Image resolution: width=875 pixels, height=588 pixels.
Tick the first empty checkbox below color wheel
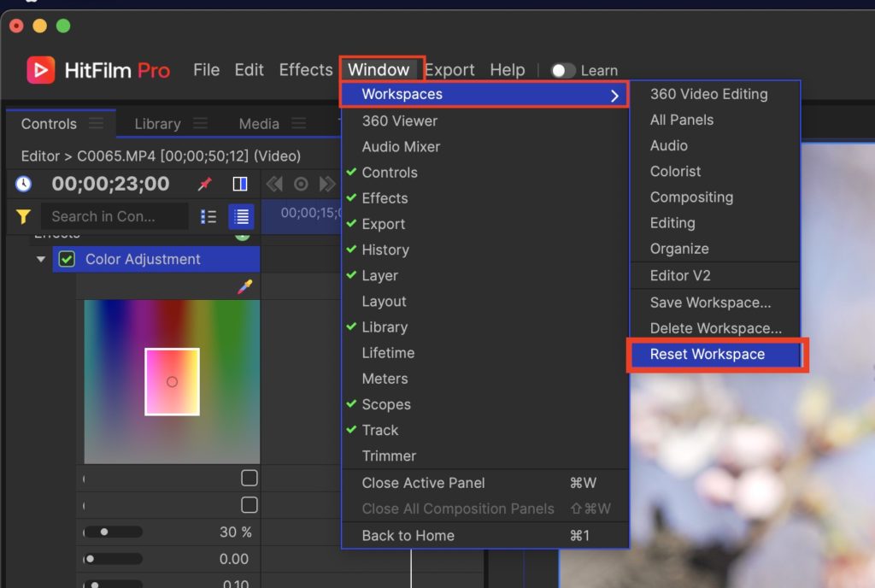coord(249,478)
